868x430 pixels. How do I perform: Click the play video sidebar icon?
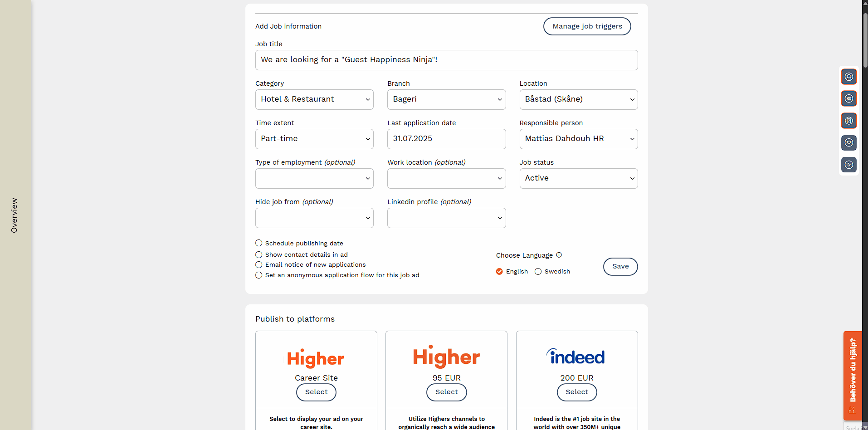click(848, 165)
